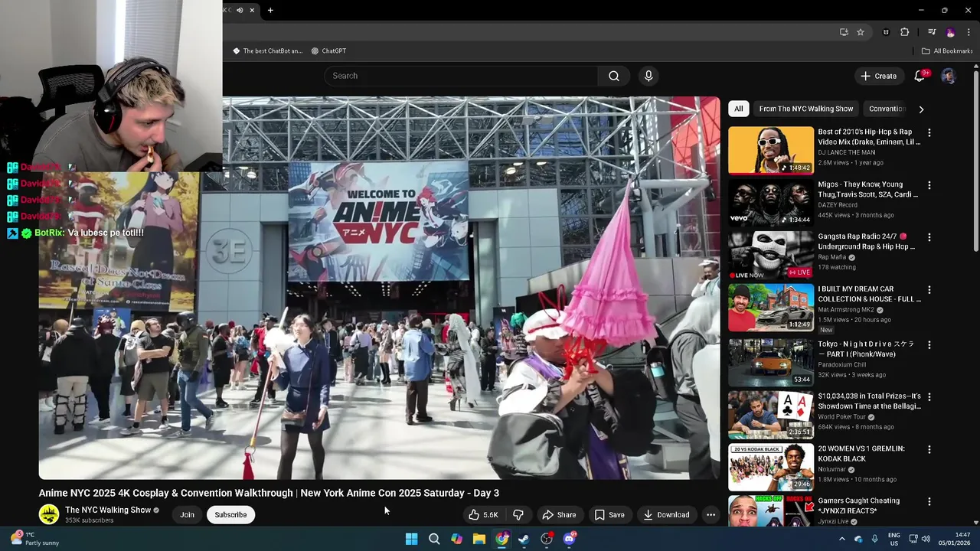Open options for 20 Women vs Gremlin video

click(x=929, y=450)
